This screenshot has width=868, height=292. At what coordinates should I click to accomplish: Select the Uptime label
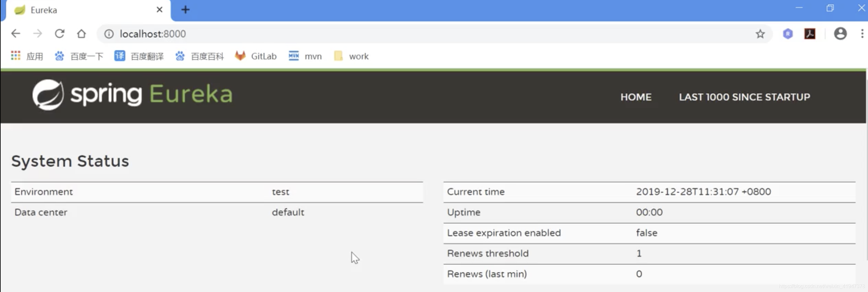tap(463, 213)
